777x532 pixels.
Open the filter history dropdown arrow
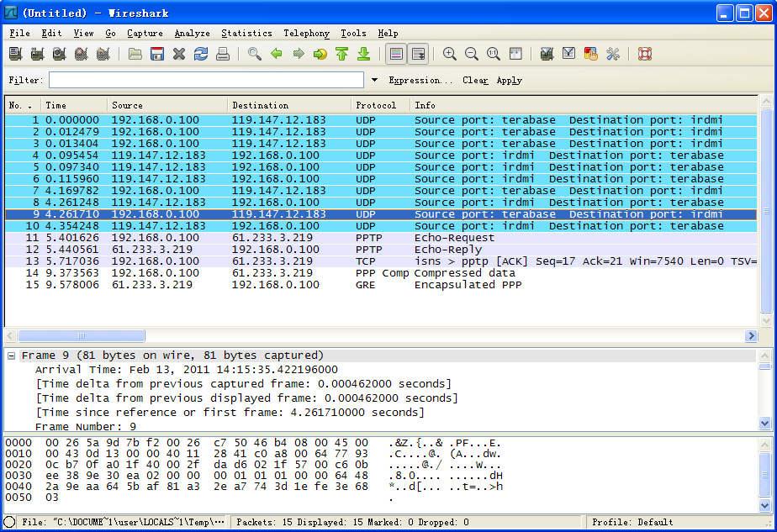pos(375,80)
